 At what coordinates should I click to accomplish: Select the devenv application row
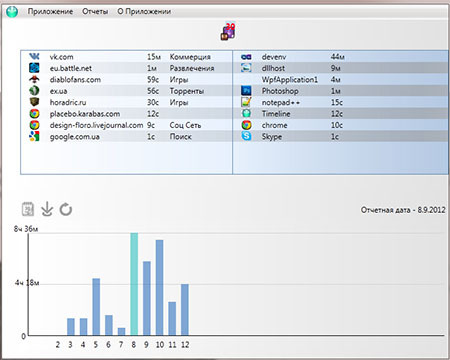[340, 57]
